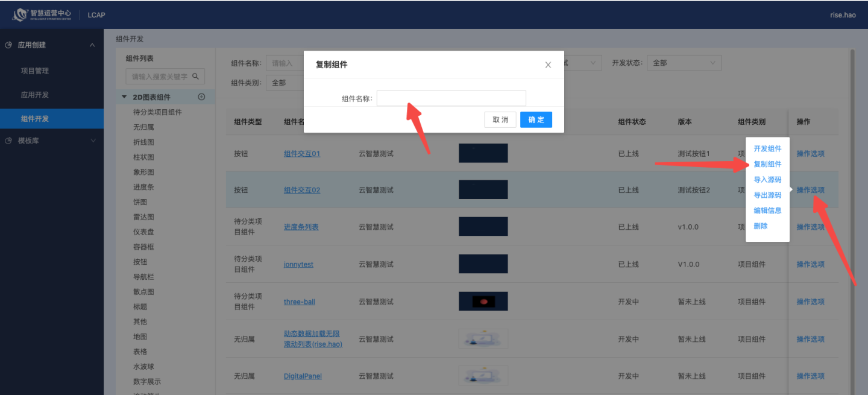Click the 2D图表组件 tree group label
The width and height of the screenshot is (868, 395).
click(x=151, y=96)
